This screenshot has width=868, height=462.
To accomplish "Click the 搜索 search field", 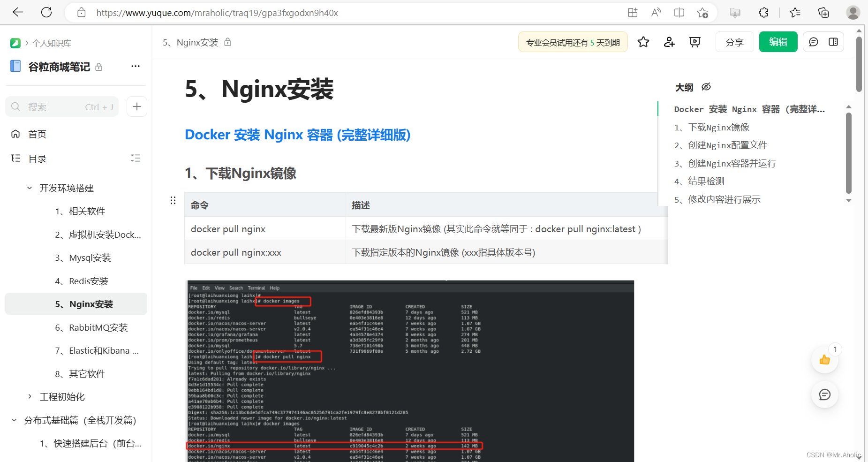I will (x=61, y=106).
